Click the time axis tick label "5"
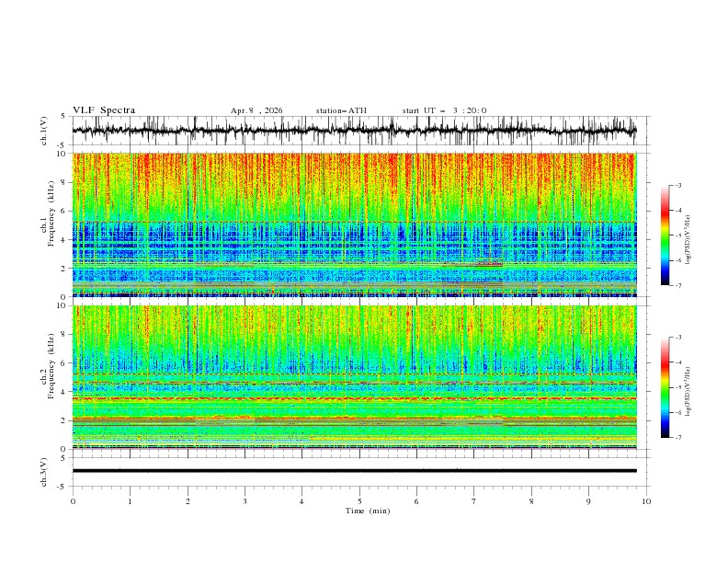The image size is (728, 563). tap(359, 501)
